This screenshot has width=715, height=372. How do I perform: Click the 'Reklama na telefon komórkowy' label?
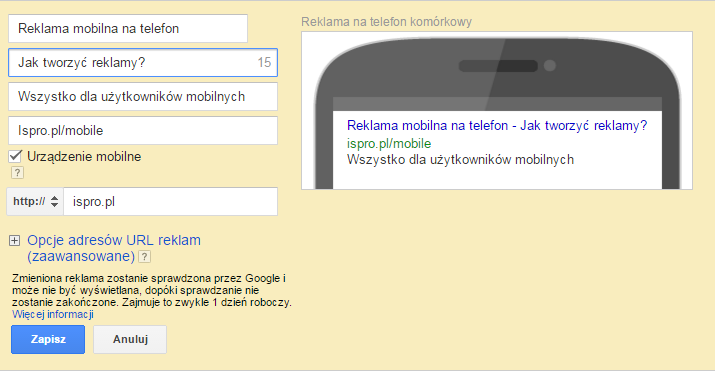click(387, 22)
